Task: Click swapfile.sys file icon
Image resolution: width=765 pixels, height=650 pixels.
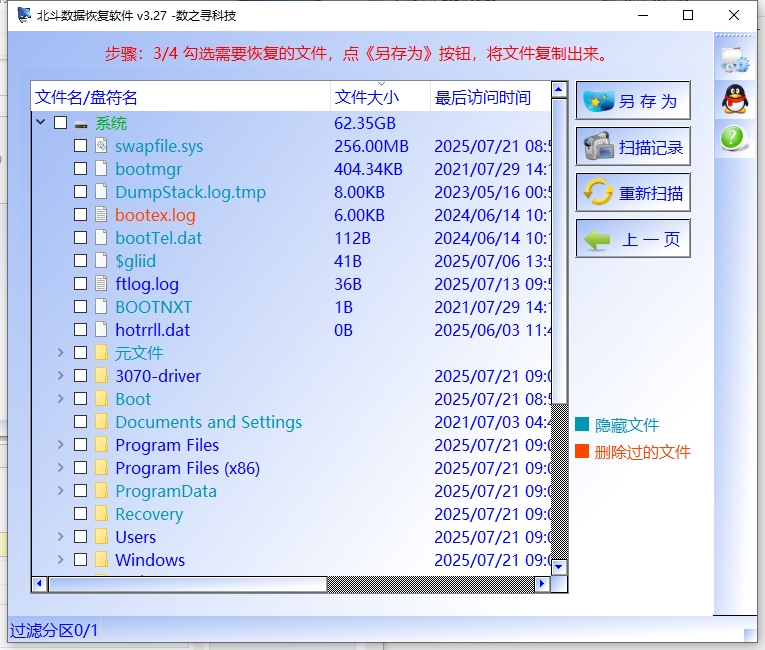Action: [101, 145]
